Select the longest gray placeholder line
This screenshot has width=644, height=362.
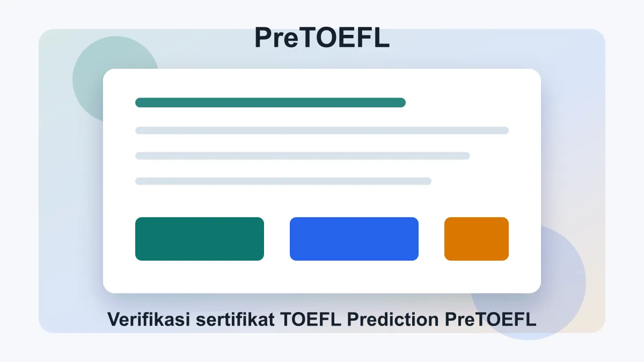pos(321,130)
